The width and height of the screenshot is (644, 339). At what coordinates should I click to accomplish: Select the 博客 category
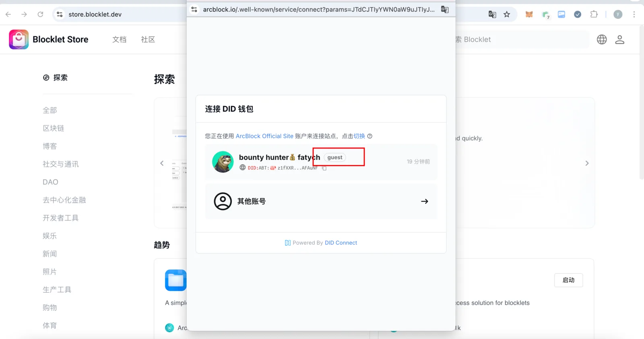click(50, 146)
